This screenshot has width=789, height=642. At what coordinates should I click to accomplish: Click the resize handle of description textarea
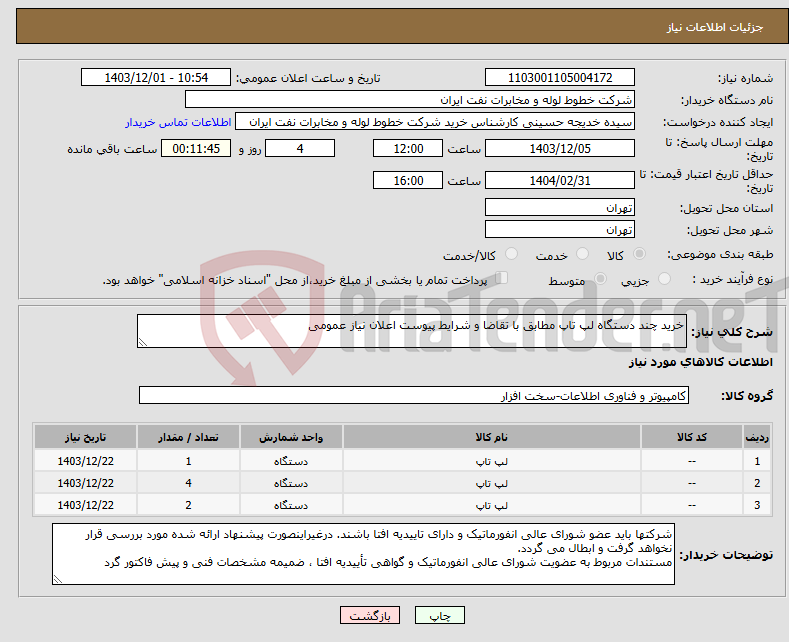pos(143,342)
